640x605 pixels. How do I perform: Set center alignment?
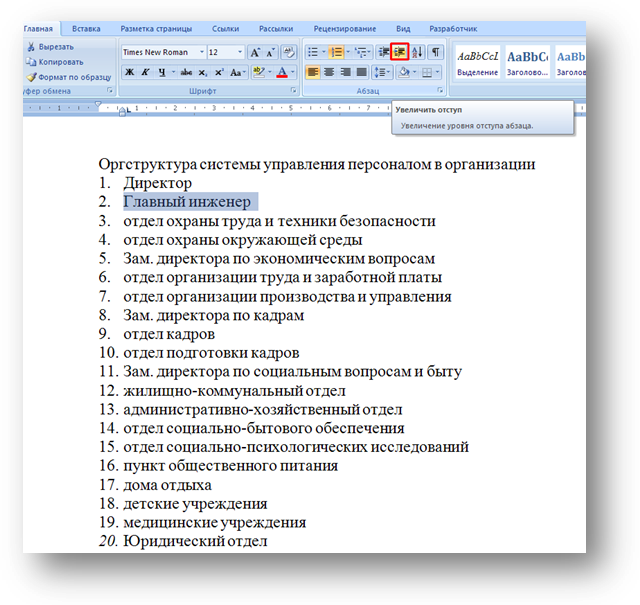tap(329, 72)
